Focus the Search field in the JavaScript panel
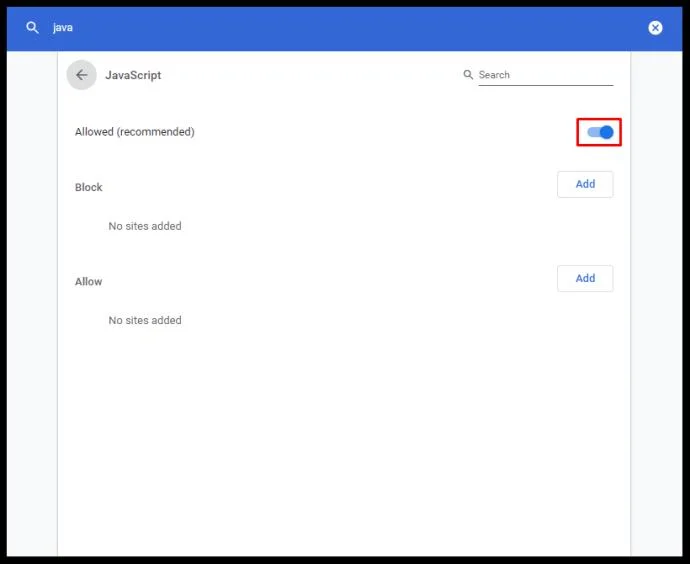Screen dimensions: 690x564 coord(545,75)
